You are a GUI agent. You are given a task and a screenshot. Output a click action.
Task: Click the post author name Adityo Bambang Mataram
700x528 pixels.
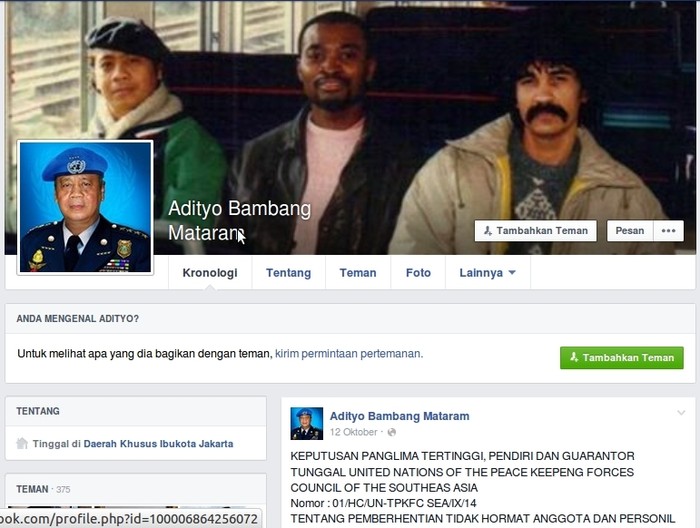tap(400, 416)
